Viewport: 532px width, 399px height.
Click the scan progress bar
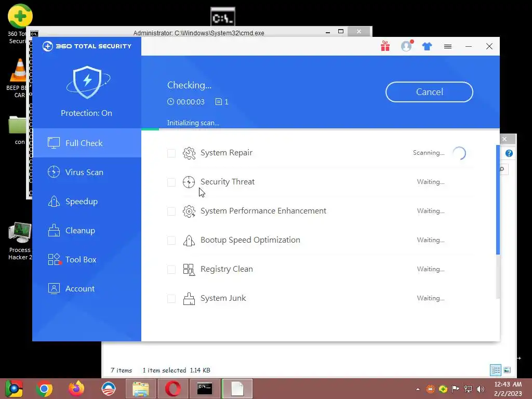pos(320,129)
